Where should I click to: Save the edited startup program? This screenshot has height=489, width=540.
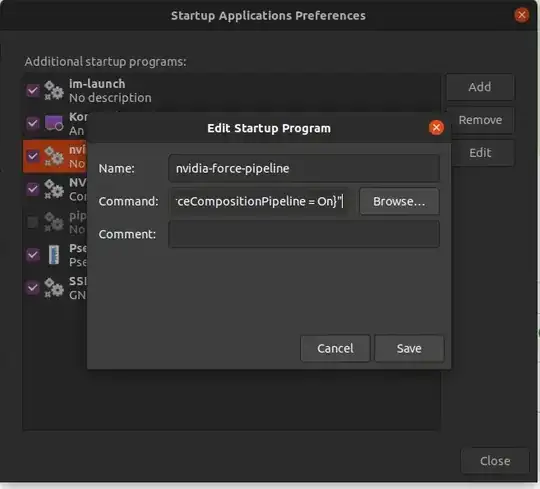(x=409, y=348)
